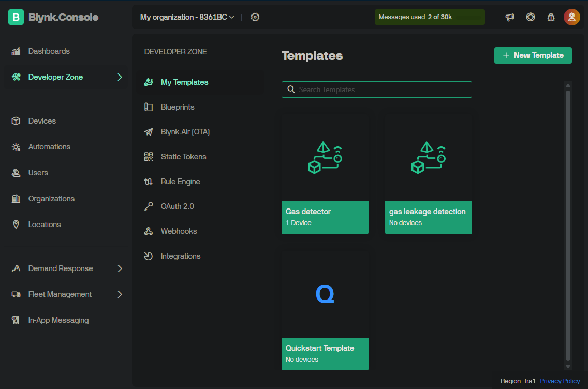This screenshot has height=389, width=588.
Task: Open the announcements megaphone icon
Action: point(510,17)
